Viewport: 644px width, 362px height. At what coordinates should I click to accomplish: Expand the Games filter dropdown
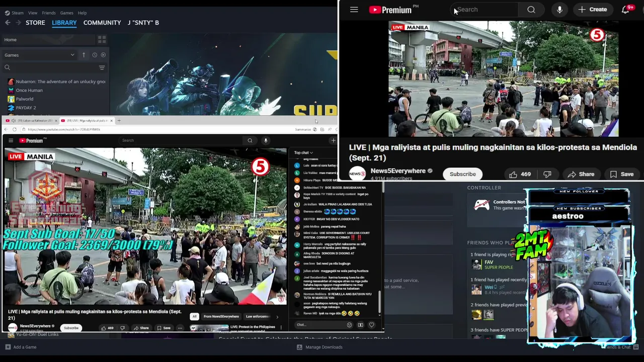[x=39, y=55]
